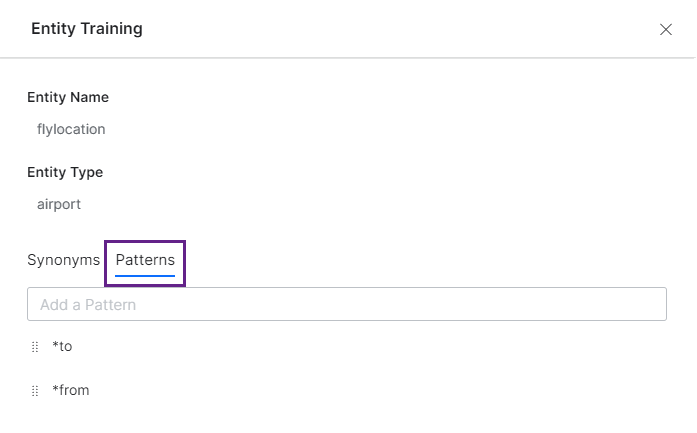
Task: Grab the drag handle beside *from pattern
Action: 35,391
